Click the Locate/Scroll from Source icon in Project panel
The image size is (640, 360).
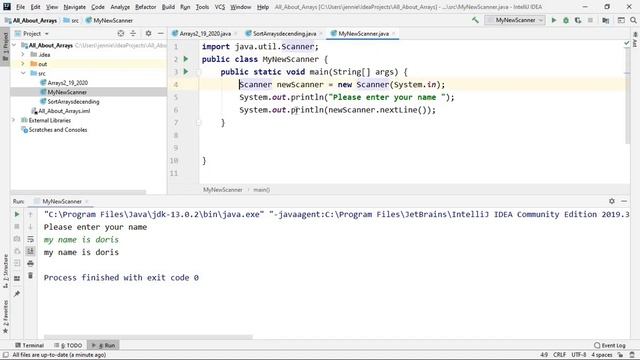coord(120,33)
